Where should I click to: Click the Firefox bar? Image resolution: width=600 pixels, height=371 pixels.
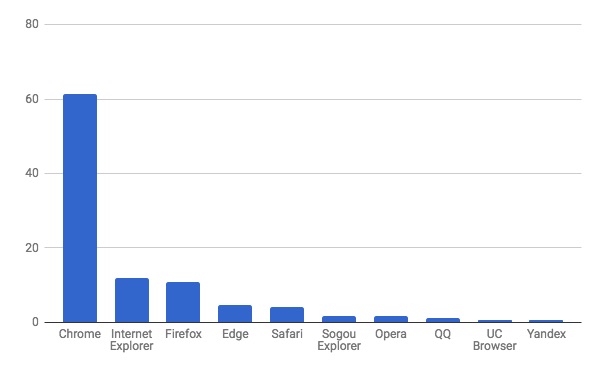click(183, 302)
